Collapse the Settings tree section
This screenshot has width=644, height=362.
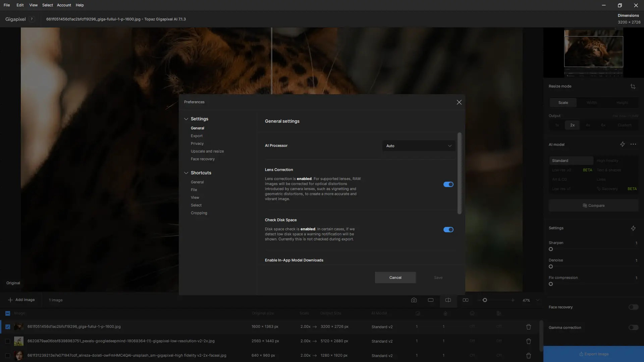point(186,119)
